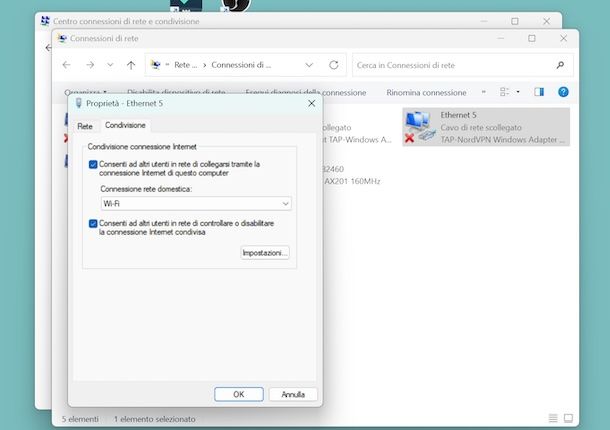Viewport: 610px width, 430px height.
Task: Show more toolbar commands via overflow chevron
Action: pyautogui.click(x=484, y=92)
